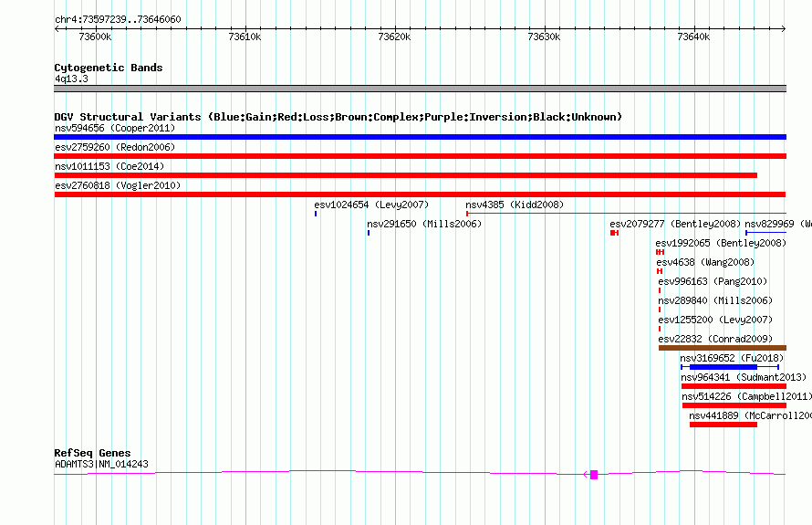Viewport: 812px width, 525px height.
Task: Click the 73640k ruler label
Action: pyautogui.click(x=694, y=37)
